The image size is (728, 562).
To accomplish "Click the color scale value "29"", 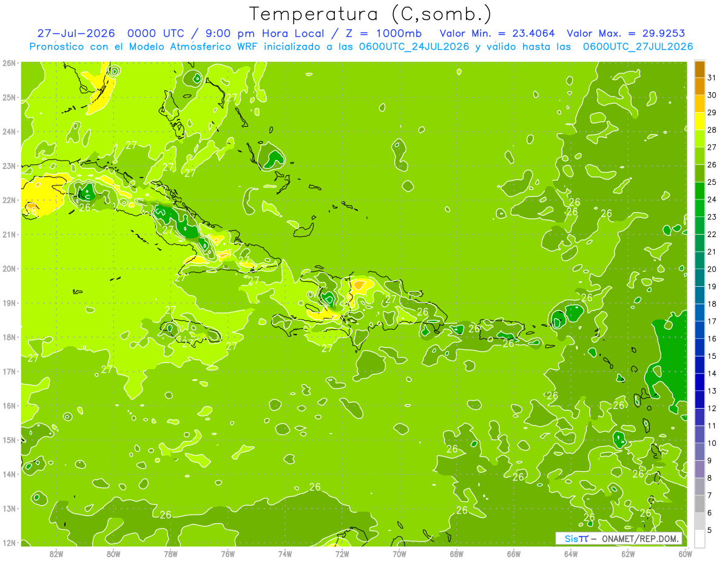I will 712,112.
